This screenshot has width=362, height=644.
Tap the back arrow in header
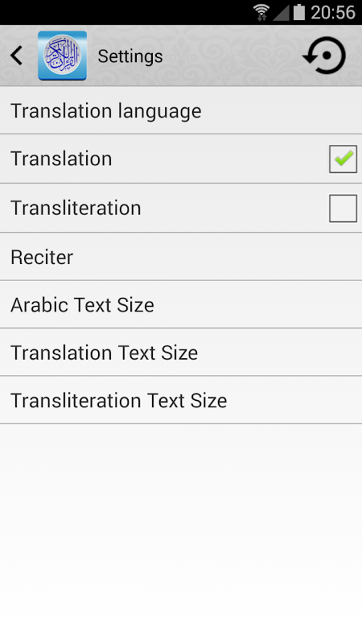17,56
